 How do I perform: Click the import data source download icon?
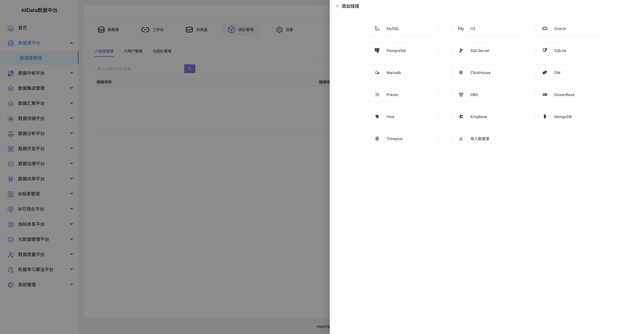coord(461,139)
